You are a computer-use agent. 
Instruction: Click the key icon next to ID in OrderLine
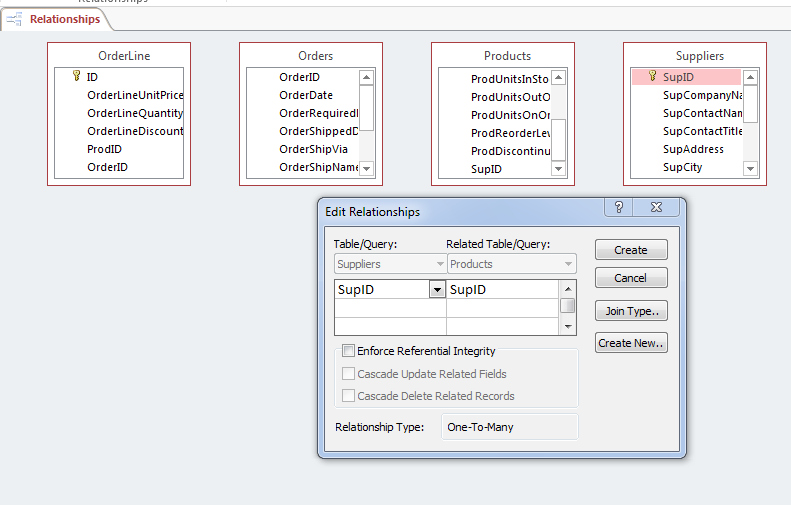76,76
